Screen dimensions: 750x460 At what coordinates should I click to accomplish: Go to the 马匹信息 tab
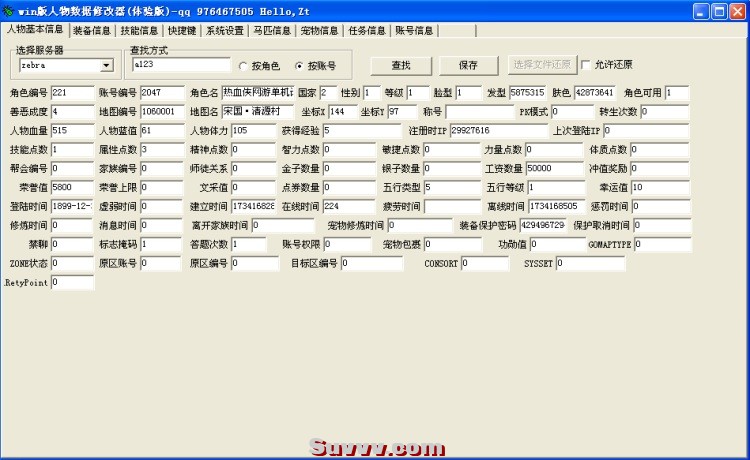click(x=272, y=31)
